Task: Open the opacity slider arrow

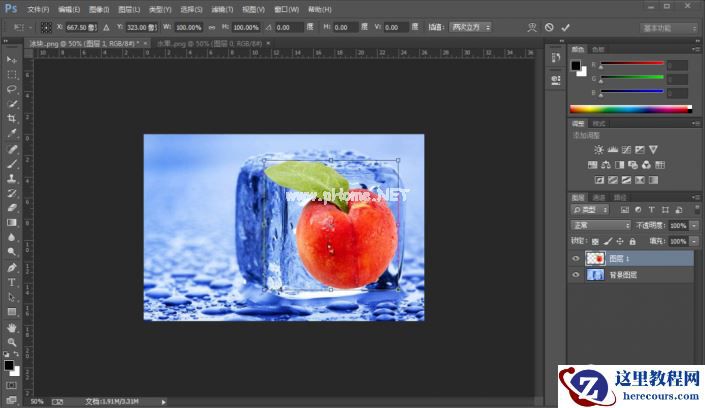Action: click(694, 225)
